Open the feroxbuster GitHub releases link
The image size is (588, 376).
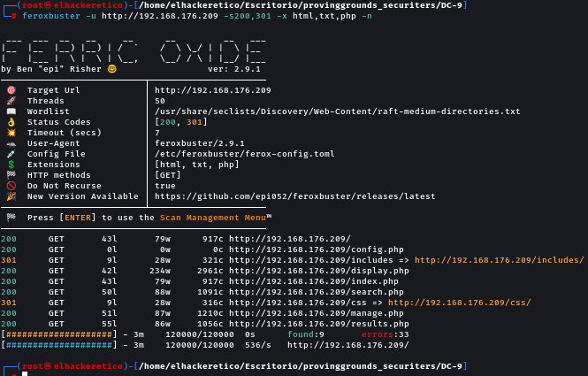(x=294, y=196)
